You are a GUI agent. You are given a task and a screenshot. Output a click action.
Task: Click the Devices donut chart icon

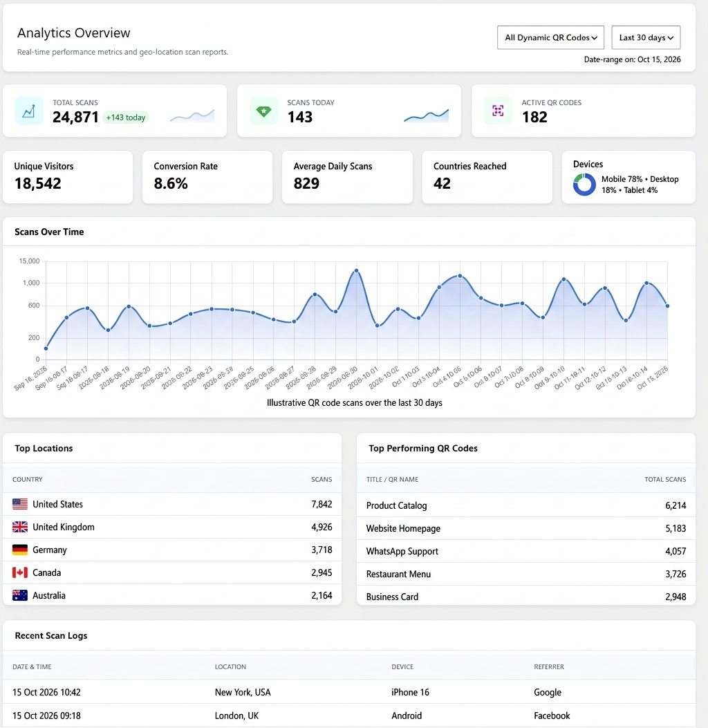[x=584, y=185]
